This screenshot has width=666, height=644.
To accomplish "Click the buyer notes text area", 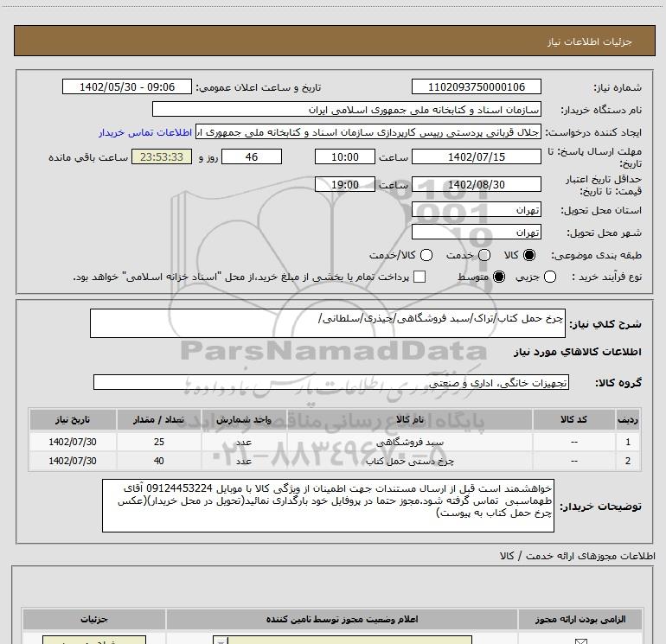I will (328, 506).
